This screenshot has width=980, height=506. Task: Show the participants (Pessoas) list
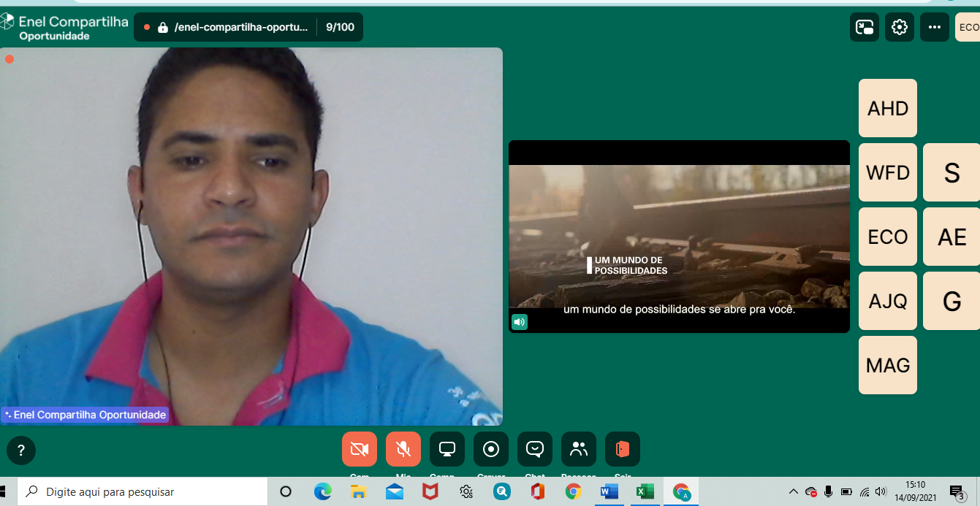(x=578, y=449)
